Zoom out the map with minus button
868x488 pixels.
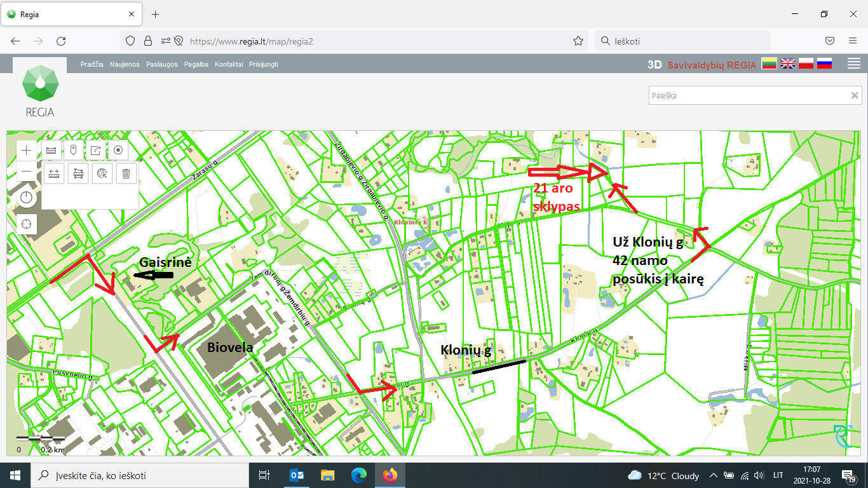26,172
